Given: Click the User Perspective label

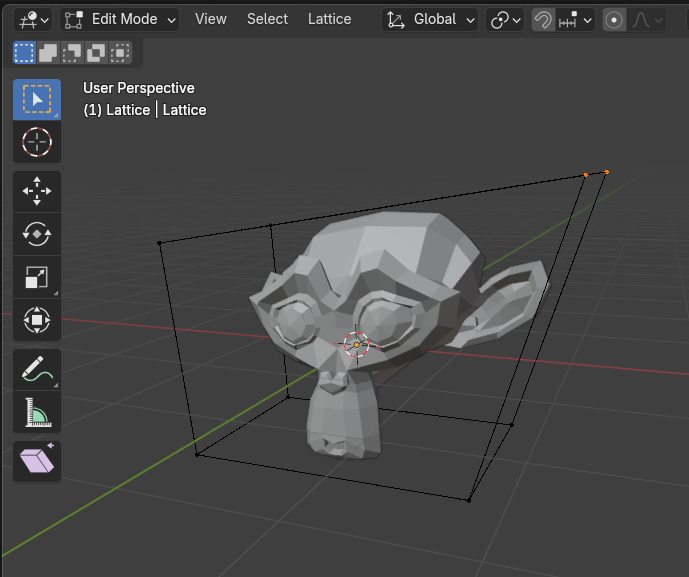Looking at the screenshot, I should 139,88.
